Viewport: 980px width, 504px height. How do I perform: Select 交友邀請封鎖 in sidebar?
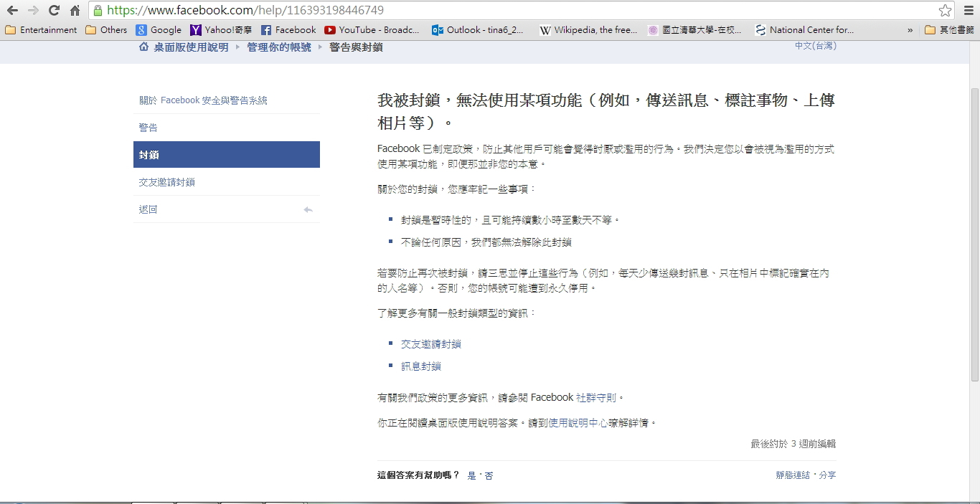(227, 182)
